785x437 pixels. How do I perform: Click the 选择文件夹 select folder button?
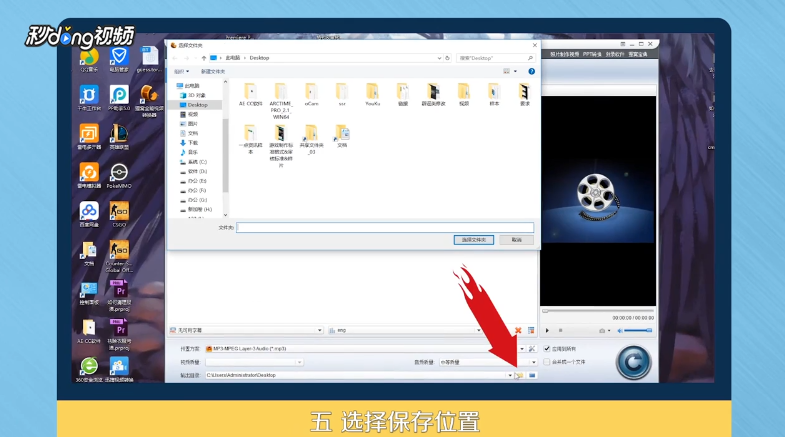pos(474,240)
